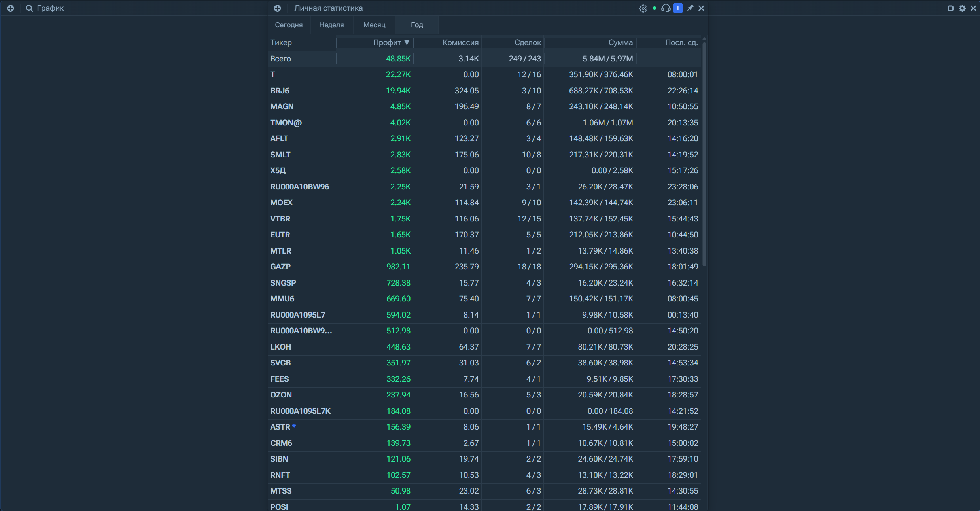The height and width of the screenshot is (511, 980).
Task: Select the VTBR ticker
Action: 280,219
